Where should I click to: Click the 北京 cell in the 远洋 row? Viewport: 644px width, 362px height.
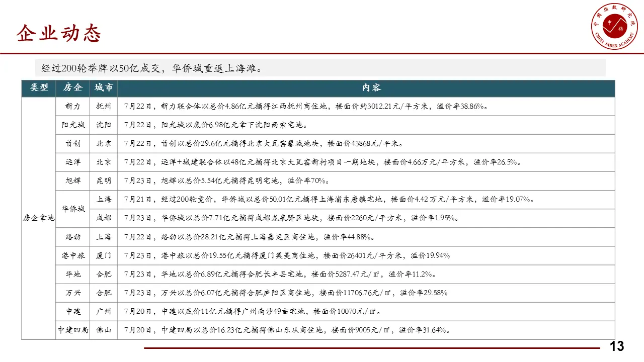click(104, 162)
